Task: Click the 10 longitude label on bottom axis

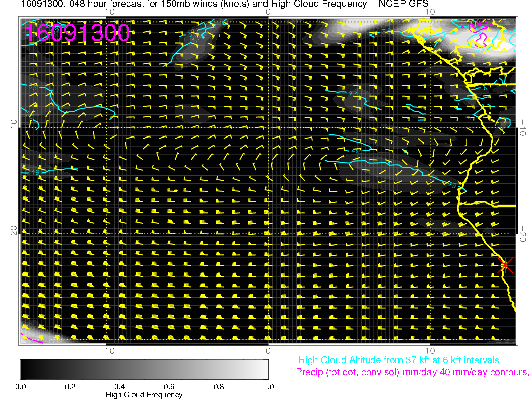Action: [x=429, y=350]
